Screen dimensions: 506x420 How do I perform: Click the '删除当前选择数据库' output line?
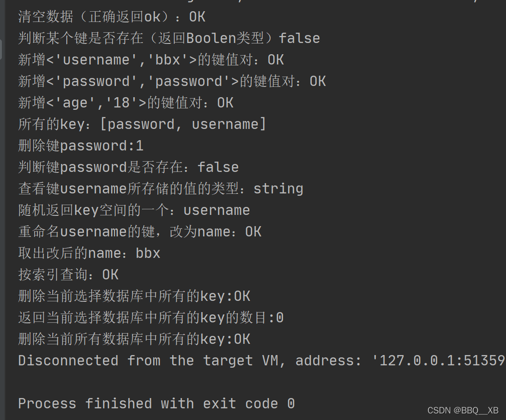click(x=134, y=296)
